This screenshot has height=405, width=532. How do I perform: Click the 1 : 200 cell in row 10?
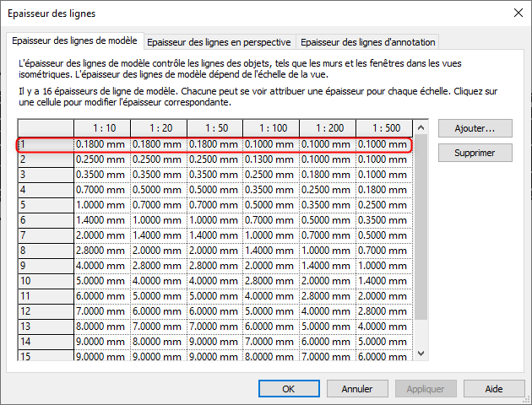328,281
